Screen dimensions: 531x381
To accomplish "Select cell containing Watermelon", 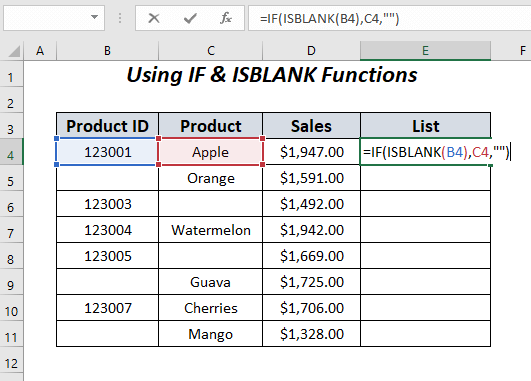I will [x=211, y=230].
